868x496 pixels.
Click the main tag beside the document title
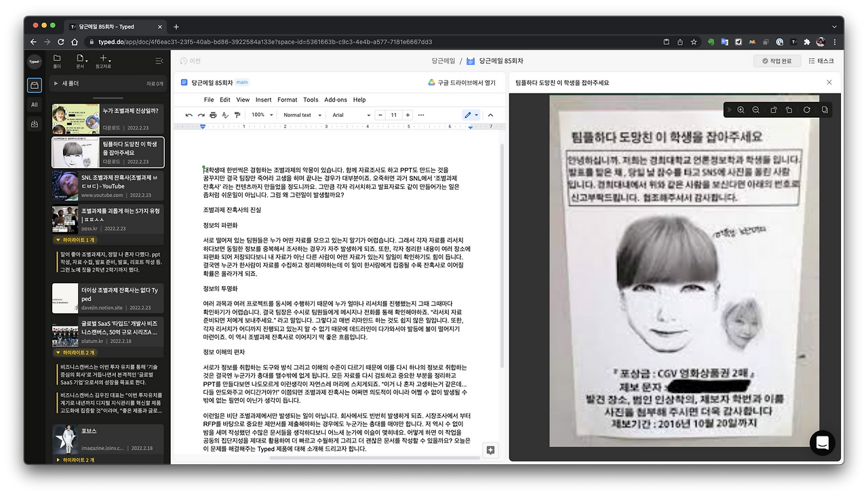[242, 83]
